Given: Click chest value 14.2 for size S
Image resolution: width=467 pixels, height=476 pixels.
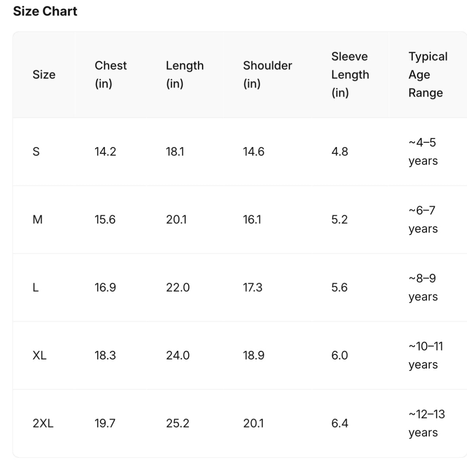Looking at the screenshot, I should tap(105, 151).
